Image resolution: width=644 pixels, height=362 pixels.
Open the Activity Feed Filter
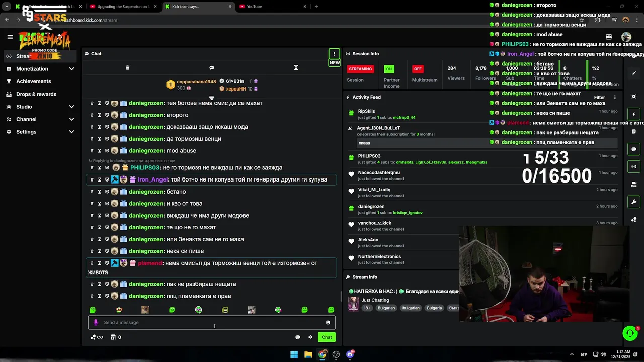pyautogui.click(x=599, y=97)
